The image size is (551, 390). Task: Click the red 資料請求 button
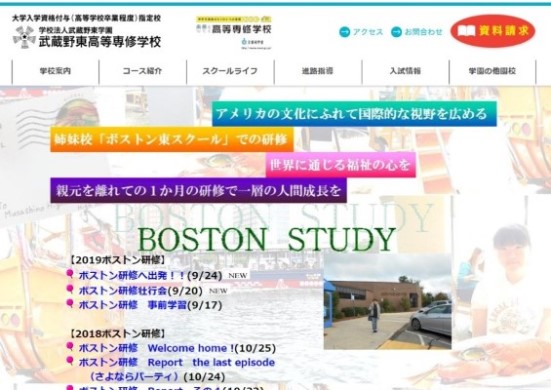coord(493,31)
